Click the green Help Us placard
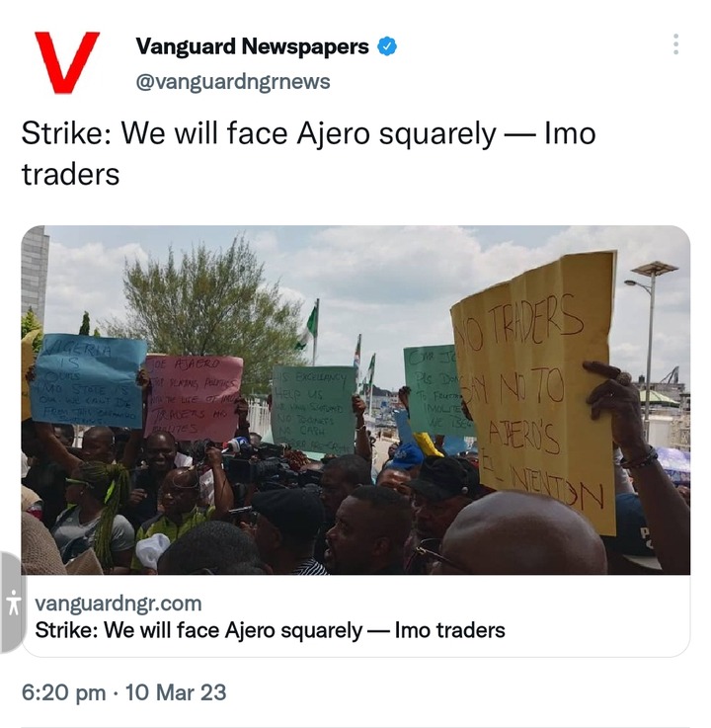This screenshot has width=711, height=728. (x=313, y=410)
